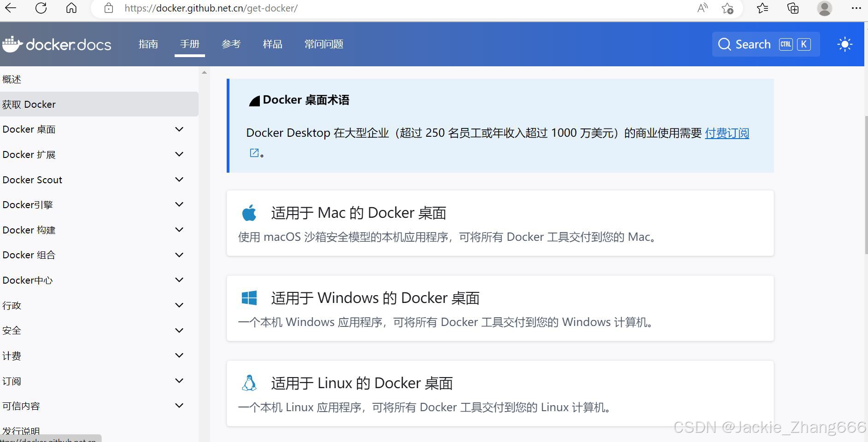The width and height of the screenshot is (868, 442).
Task: Expand the Docker中心 sidebar section
Action: tap(179, 280)
